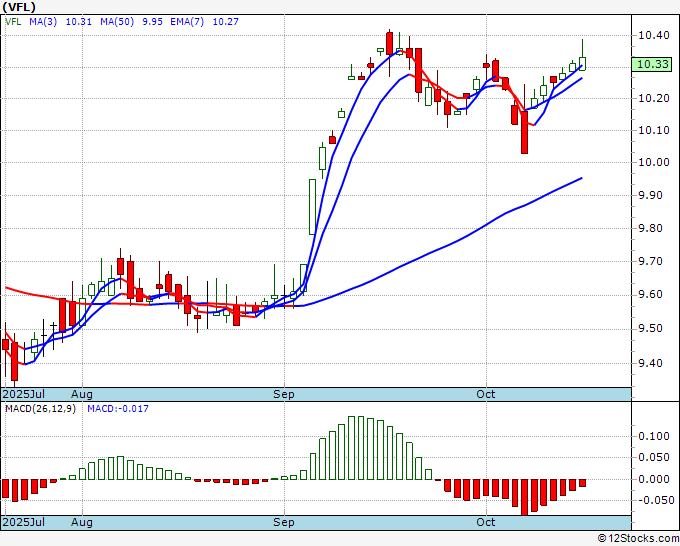Viewport: 680px width, 546px height.
Task: Click the Sep marker on price timeline
Action: [x=284, y=394]
